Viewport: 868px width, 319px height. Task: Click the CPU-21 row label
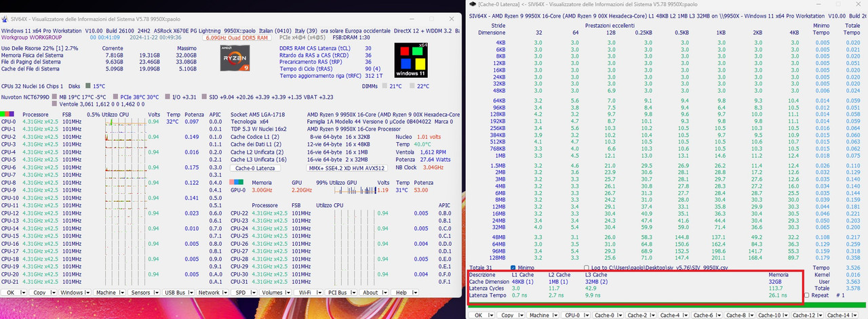[9, 282]
